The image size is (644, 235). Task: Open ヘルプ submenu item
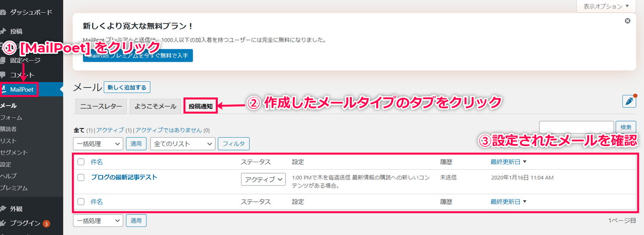pos(9,176)
